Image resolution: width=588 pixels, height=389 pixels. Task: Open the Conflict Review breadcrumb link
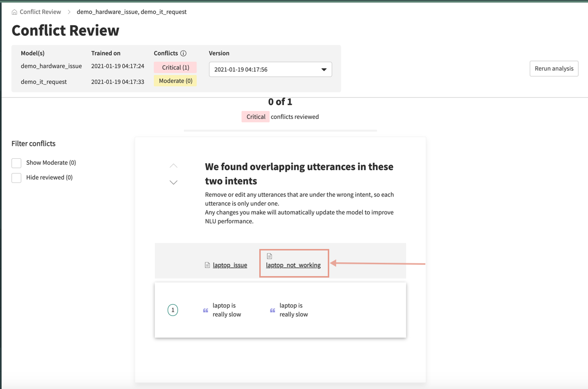(x=40, y=12)
